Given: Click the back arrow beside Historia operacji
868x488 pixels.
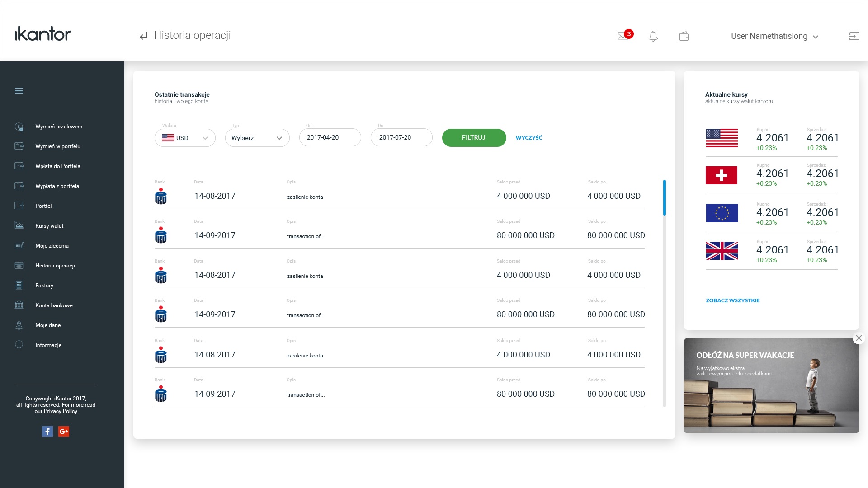Looking at the screenshot, I should click(x=143, y=36).
